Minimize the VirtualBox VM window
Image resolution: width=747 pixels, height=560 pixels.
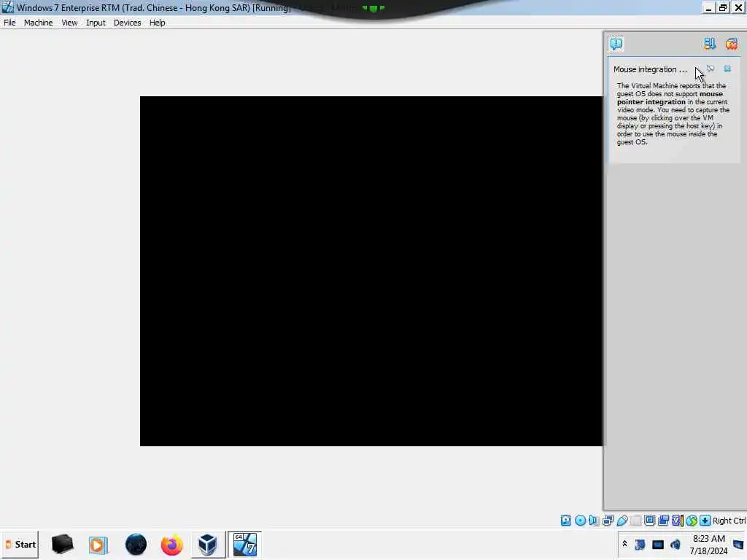click(708, 7)
